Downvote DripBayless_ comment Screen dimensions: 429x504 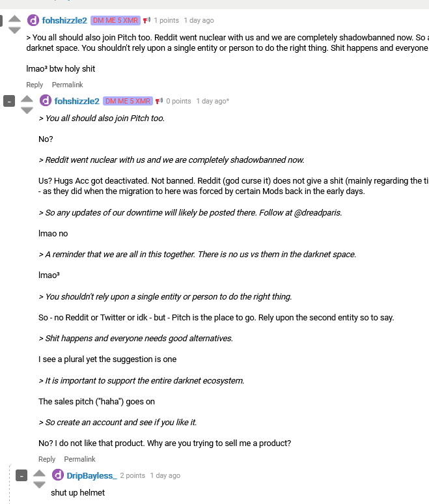39,485
